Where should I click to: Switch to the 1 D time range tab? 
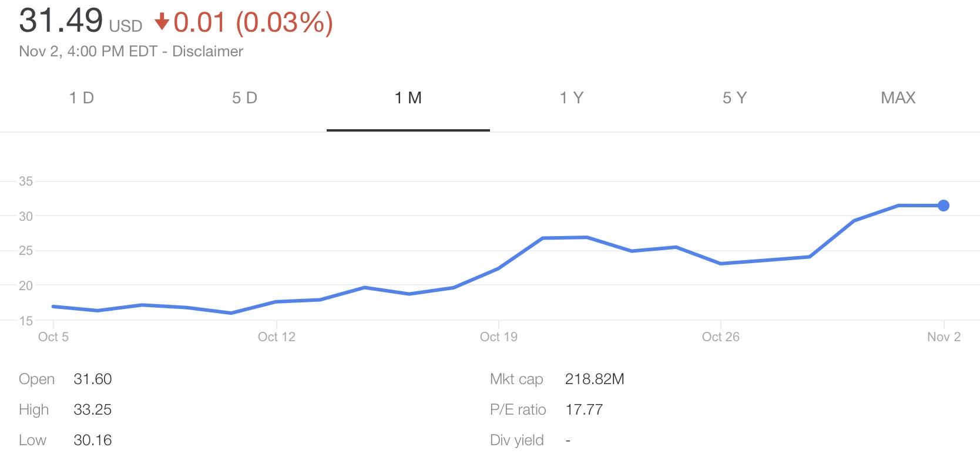tap(82, 98)
